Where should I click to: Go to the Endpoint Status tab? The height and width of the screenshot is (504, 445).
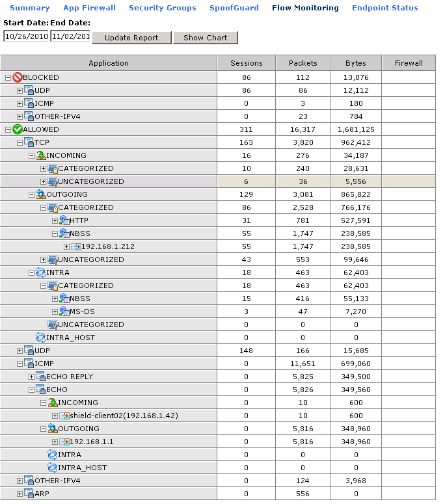click(x=385, y=8)
